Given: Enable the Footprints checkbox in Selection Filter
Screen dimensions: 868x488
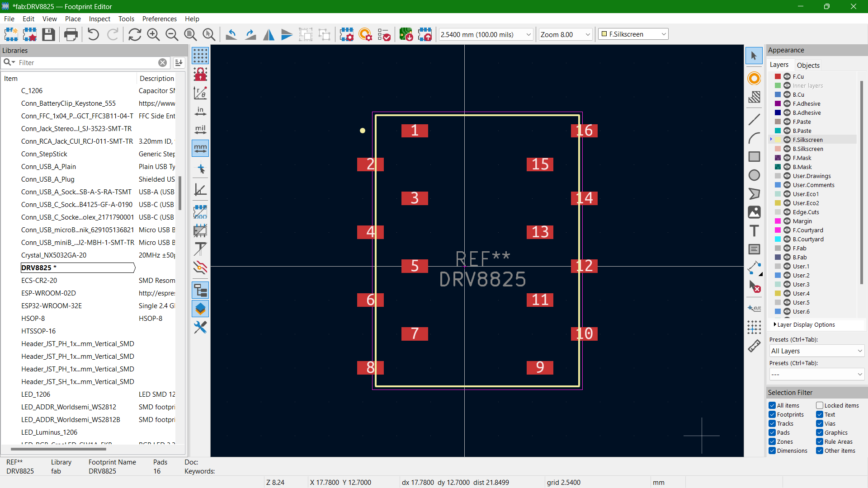Looking at the screenshot, I should coord(773,414).
